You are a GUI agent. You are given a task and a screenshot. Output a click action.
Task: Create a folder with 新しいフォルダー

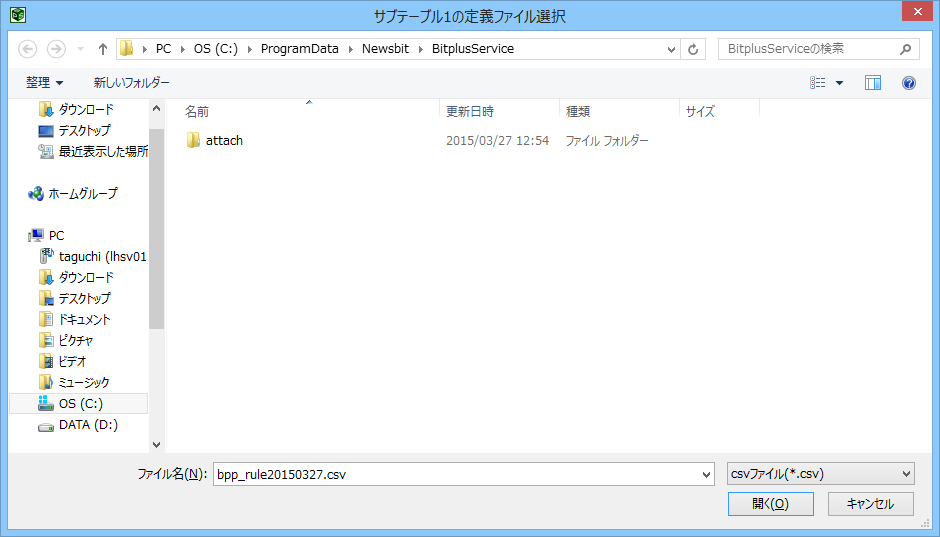132,83
